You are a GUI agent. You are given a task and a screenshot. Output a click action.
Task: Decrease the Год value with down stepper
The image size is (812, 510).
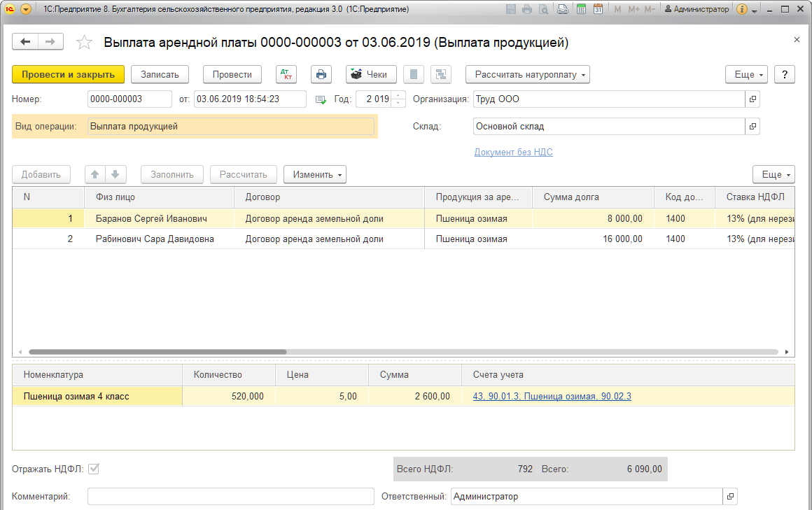(398, 103)
